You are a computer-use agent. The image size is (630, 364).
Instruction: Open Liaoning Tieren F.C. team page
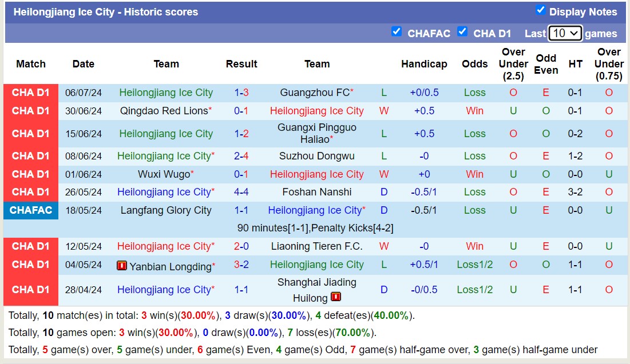coord(317,246)
